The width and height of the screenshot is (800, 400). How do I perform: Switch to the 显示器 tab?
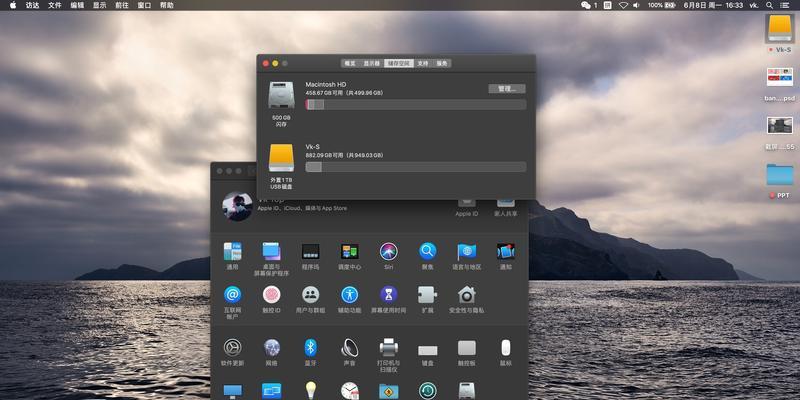tap(371, 63)
